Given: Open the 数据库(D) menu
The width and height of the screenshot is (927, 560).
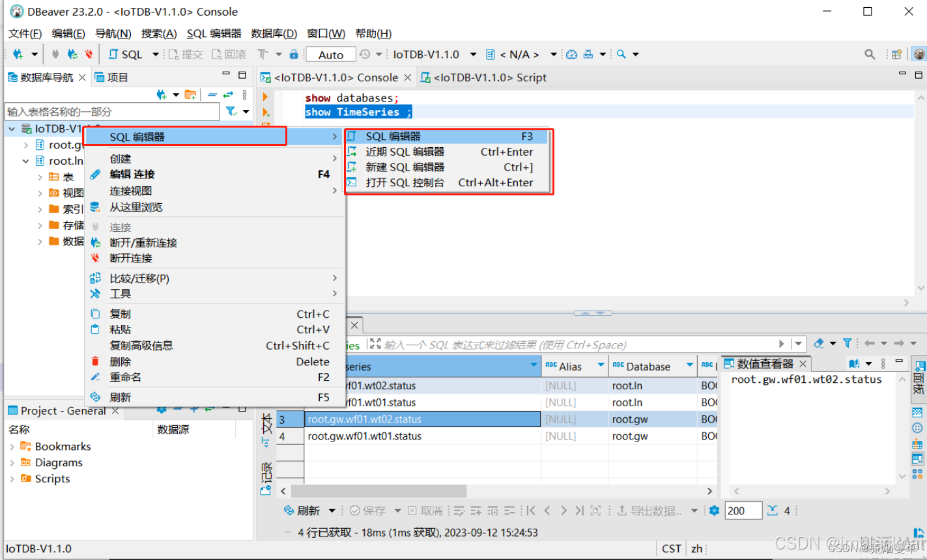Looking at the screenshot, I should (274, 33).
